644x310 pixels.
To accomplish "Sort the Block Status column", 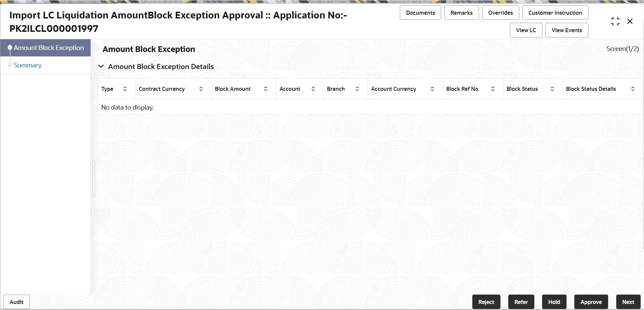I will (552, 89).
